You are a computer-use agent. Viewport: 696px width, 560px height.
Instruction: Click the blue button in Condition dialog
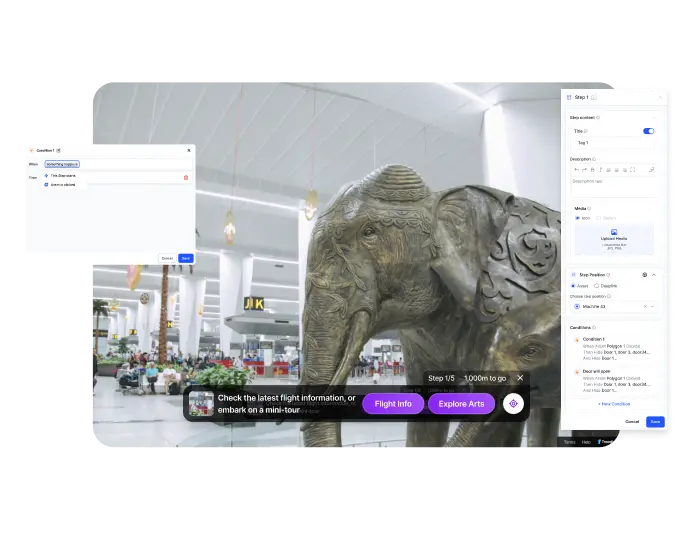click(x=186, y=258)
